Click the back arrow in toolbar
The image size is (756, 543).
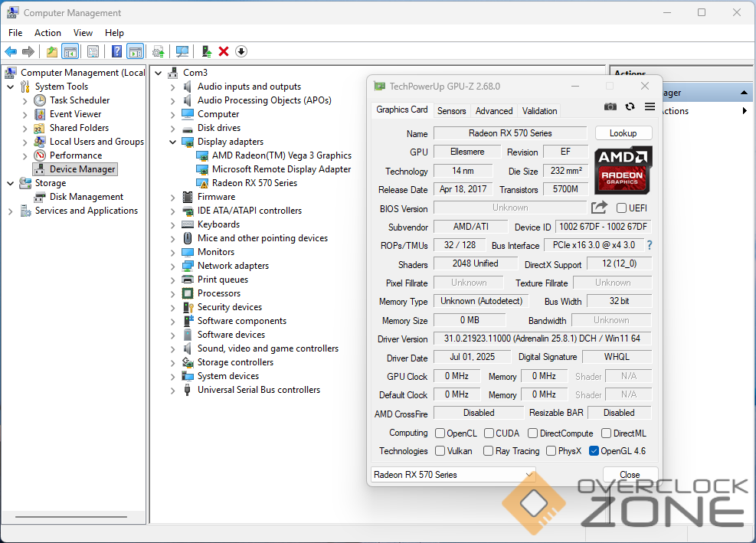11,51
